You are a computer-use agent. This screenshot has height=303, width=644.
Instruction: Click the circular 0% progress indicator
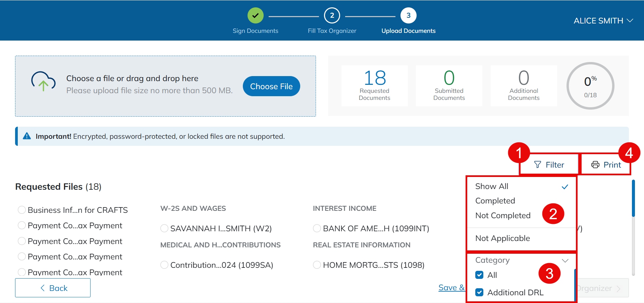click(x=590, y=86)
